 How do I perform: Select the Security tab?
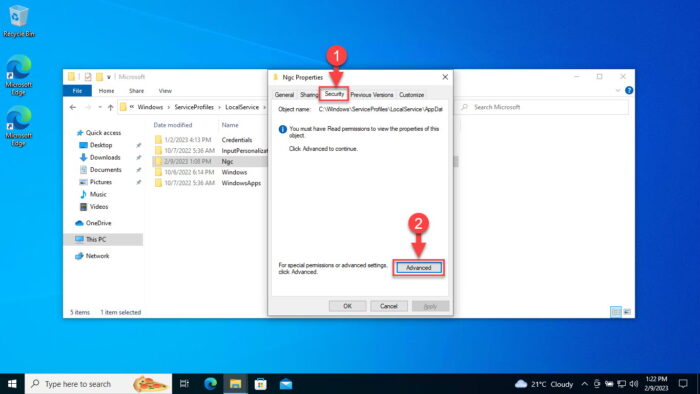[x=334, y=94]
